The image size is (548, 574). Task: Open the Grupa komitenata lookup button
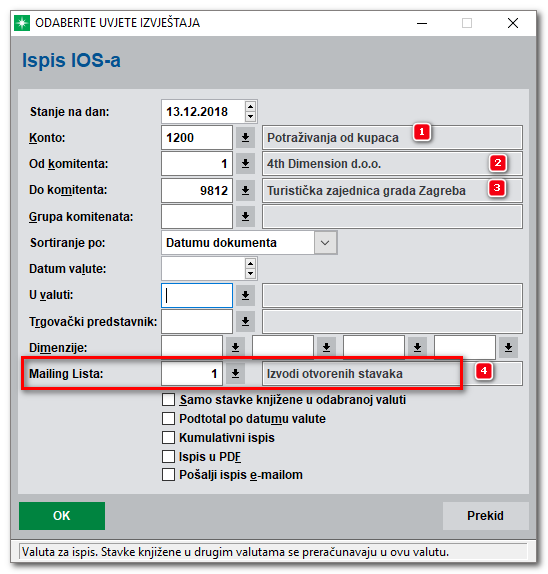tap(245, 216)
